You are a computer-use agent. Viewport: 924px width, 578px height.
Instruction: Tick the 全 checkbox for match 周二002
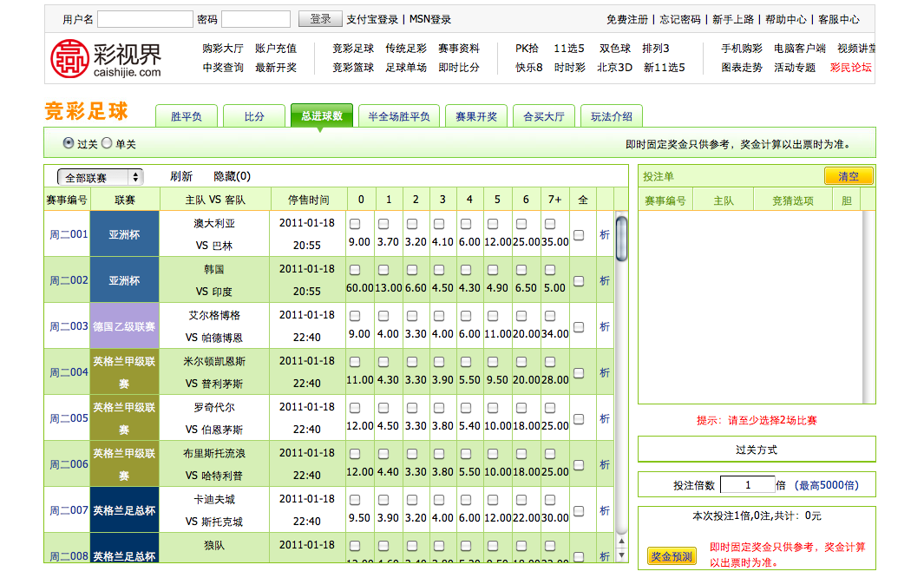click(579, 280)
